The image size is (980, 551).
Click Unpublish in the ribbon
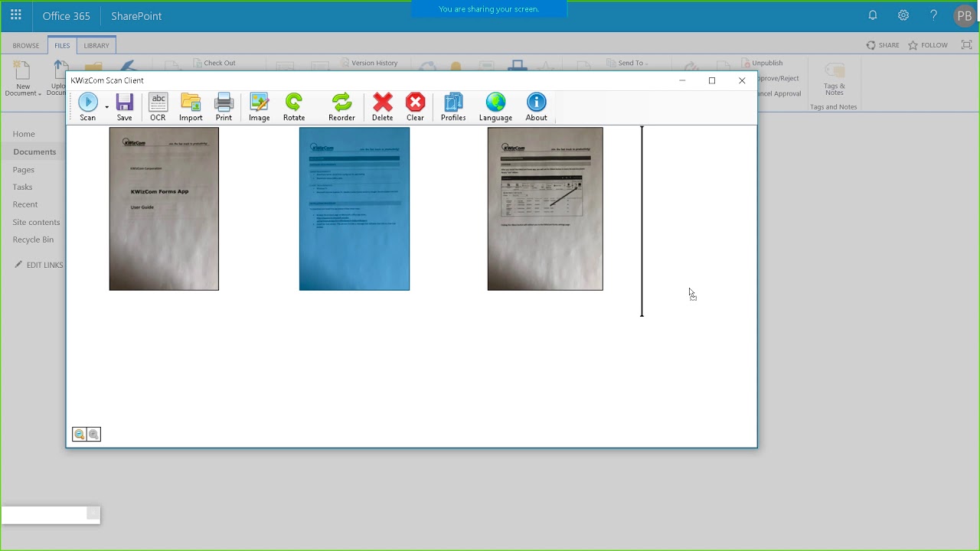tap(763, 63)
